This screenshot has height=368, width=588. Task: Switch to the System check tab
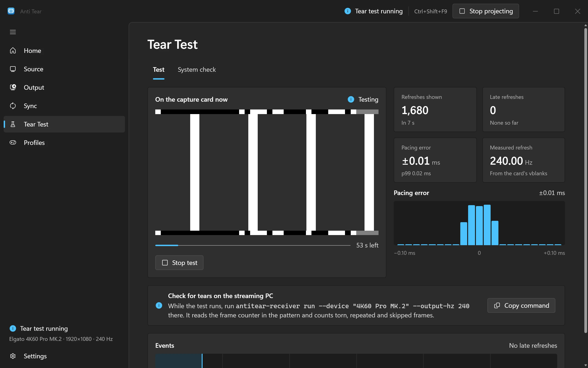click(x=197, y=70)
